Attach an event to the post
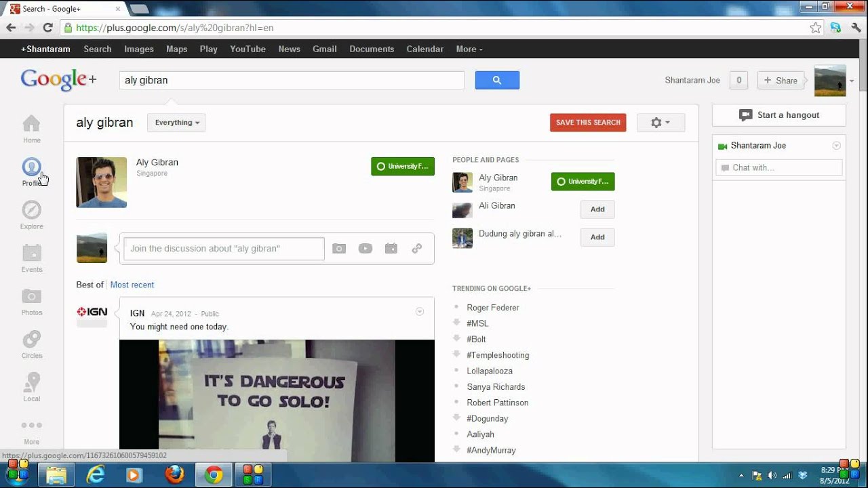Image resolution: width=868 pixels, height=488 pixels. point(391,249)
